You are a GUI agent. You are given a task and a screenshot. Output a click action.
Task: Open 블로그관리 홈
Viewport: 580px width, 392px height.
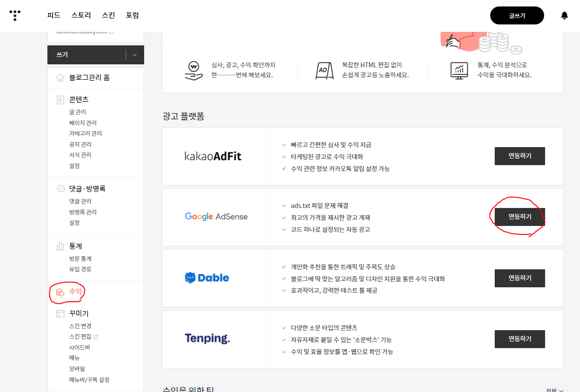pos(89,78)
